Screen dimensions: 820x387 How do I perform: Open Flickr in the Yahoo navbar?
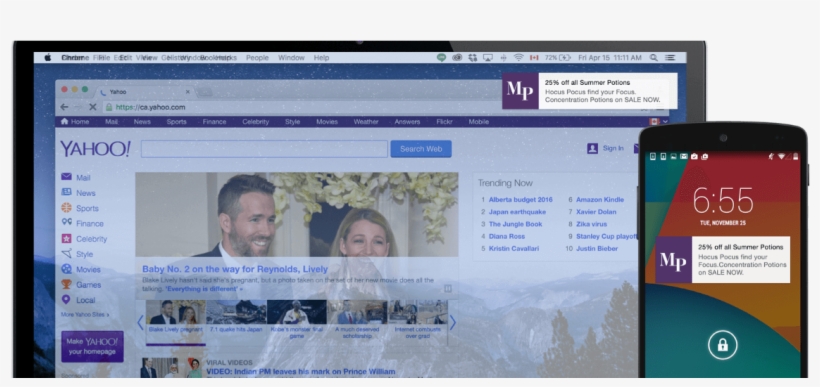click(x=445, y=121)
